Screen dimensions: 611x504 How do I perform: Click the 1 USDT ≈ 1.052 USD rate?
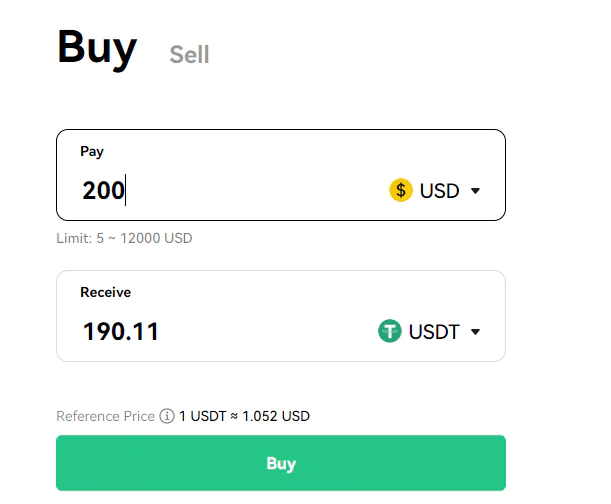point(244,416)
